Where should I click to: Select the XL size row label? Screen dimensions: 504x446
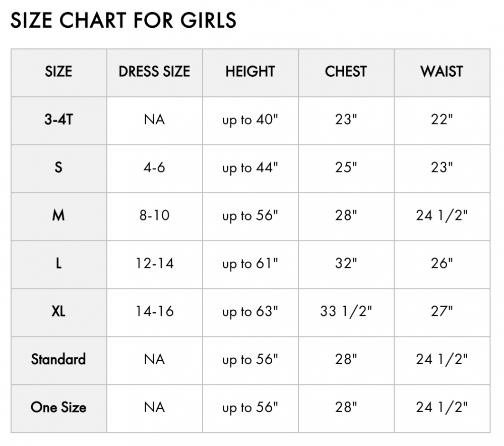point(58,311)
